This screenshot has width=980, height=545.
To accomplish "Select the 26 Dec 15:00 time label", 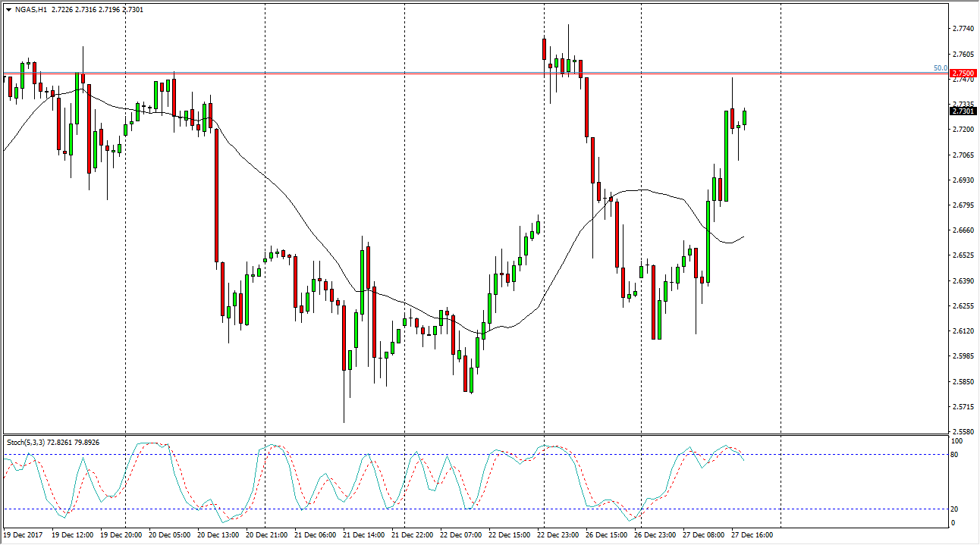I will point(605,535).
